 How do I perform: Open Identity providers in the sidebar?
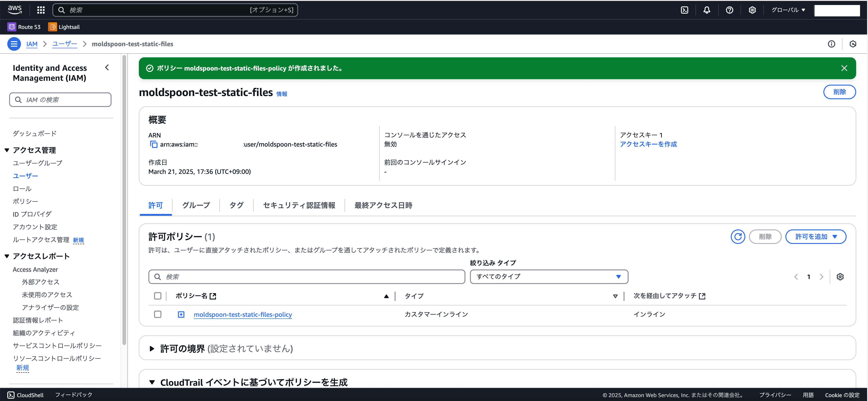point(32,214)
